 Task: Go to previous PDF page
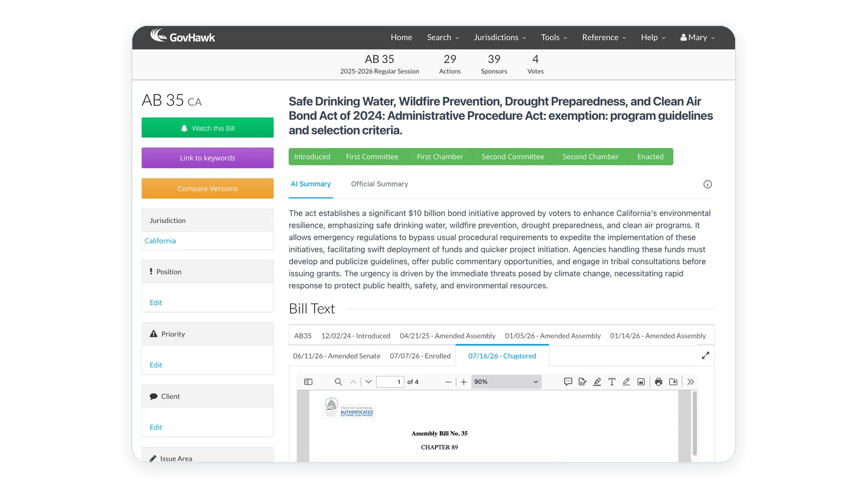coord(353,382)
